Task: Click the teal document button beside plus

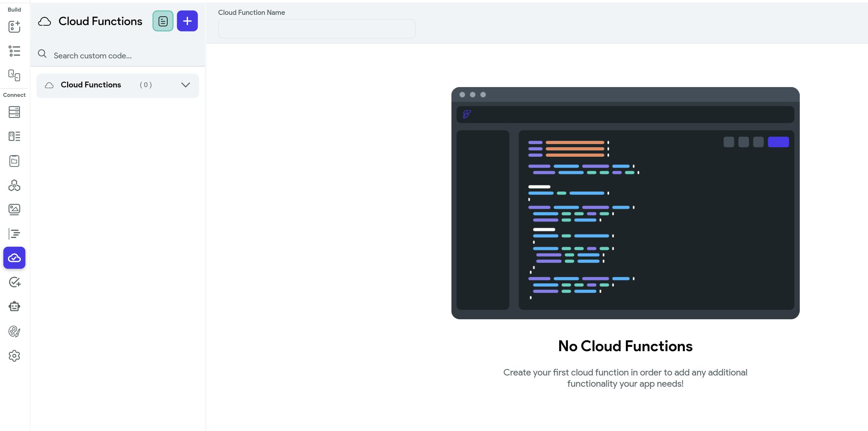Action: 163,21
